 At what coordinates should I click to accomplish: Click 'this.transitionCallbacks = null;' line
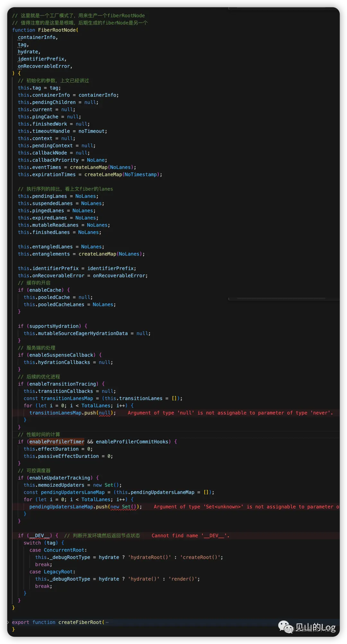[x=70, y=391]
